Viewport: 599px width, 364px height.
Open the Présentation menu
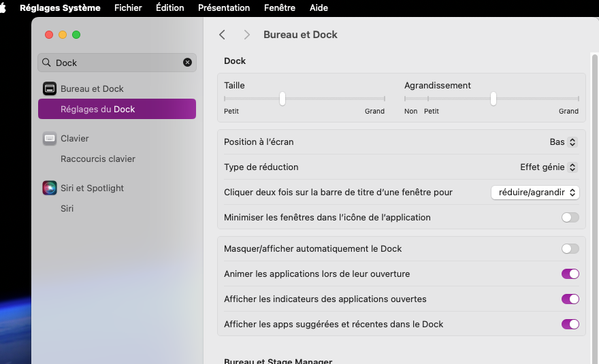point(223,8)
